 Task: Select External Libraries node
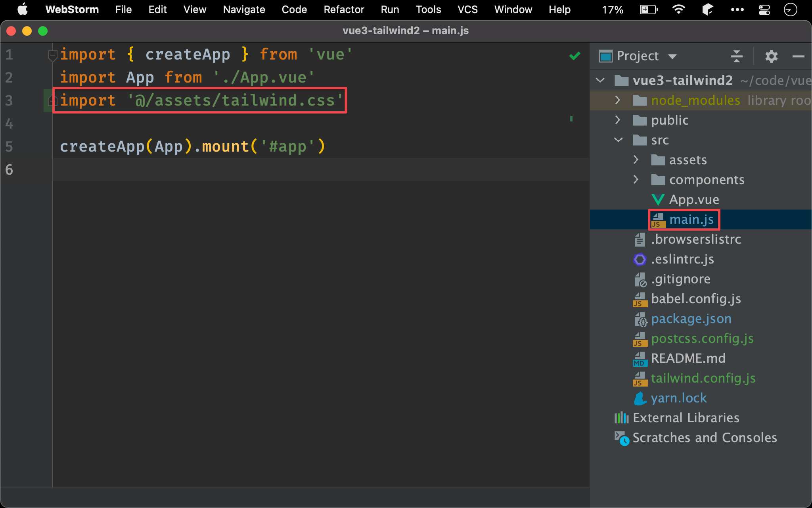pos(686,418)
